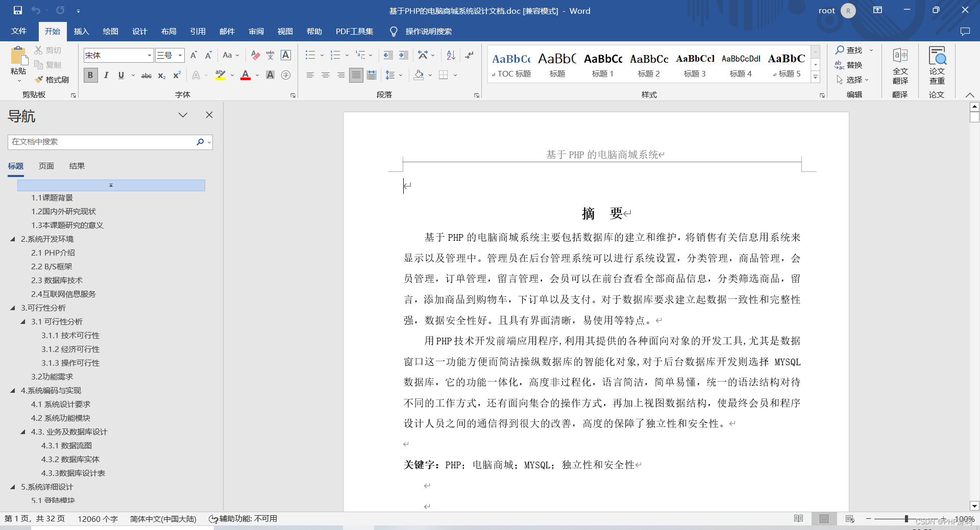Image resolution: width=980 pixels, height=530 pixels.
Task: Click the Find (查找) button
Action: point(849,50)
